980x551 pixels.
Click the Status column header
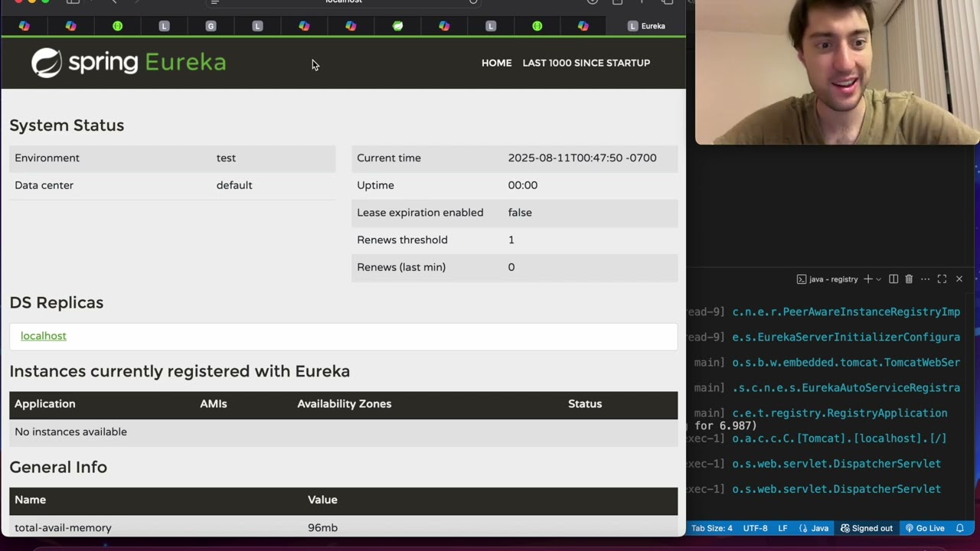pos(585,404)
